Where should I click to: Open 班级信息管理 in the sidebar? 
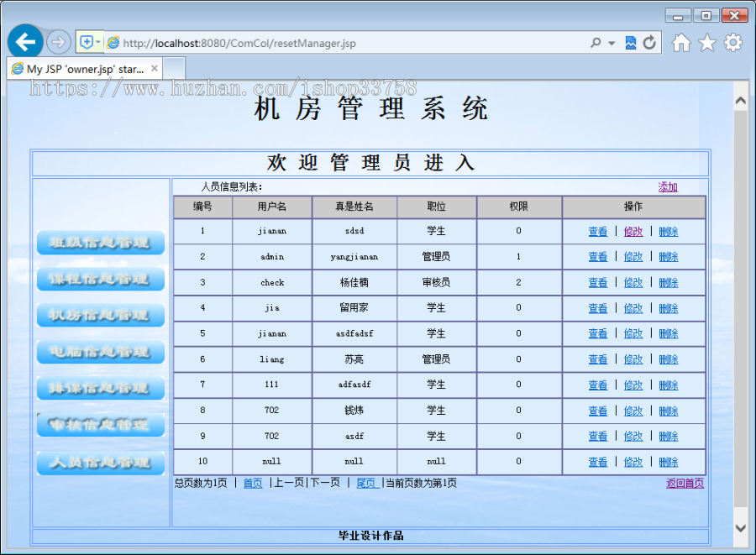(100, 243)
